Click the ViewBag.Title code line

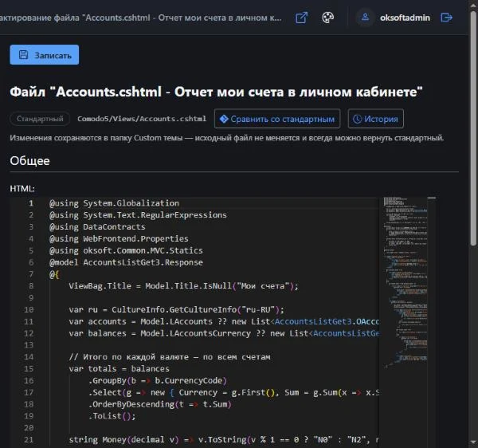click(x=183, y=286)
